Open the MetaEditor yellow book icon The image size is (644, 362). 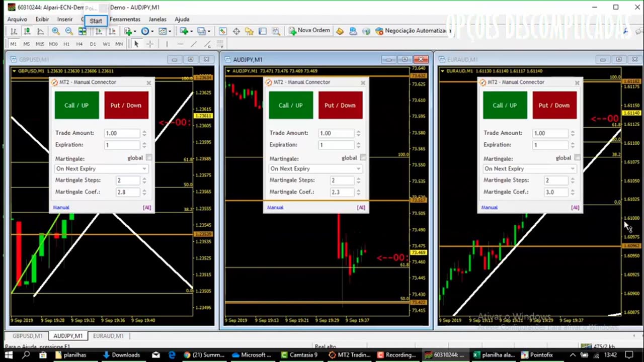(340, 31)
